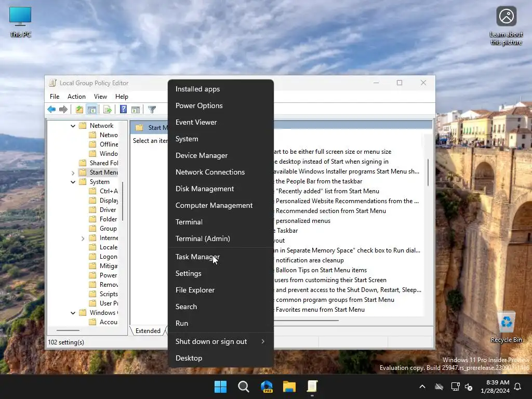
Task: Toggle the Show/Hide Action Pane toolbar icon
Action: (136, 109)
